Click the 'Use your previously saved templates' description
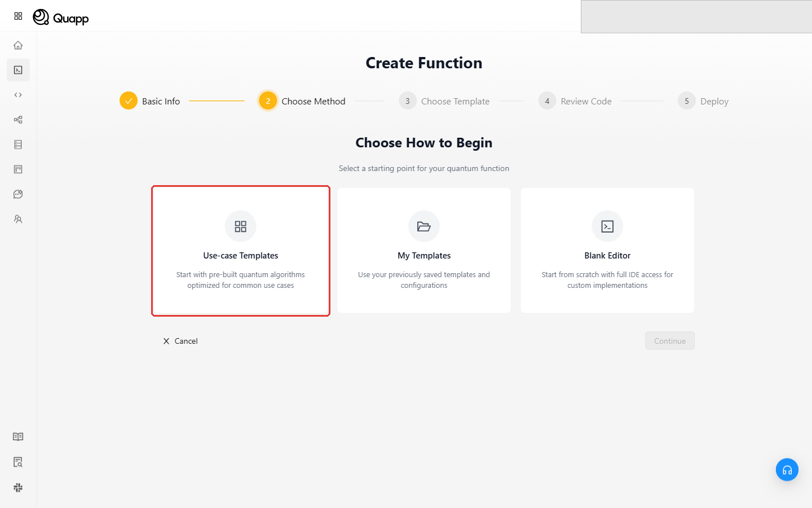Viewport: 812px width, 508px height. click(x=424, y=280)
